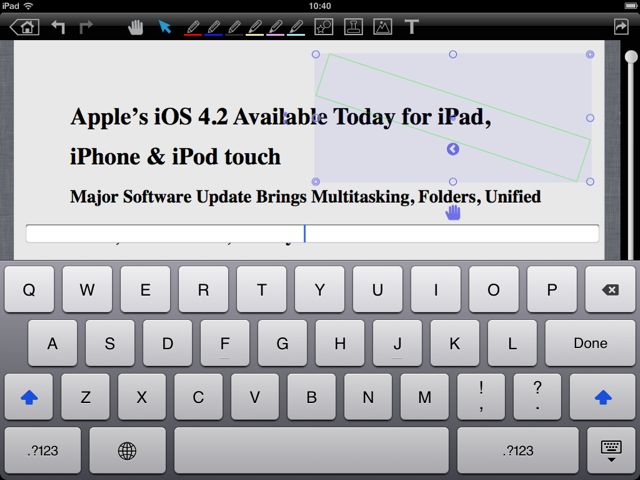Choose the cyan highlighter pen

296,28
